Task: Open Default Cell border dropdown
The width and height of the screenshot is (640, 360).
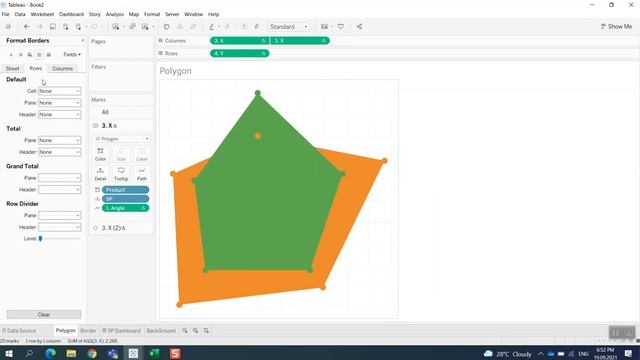Action: tap(60, 91)
